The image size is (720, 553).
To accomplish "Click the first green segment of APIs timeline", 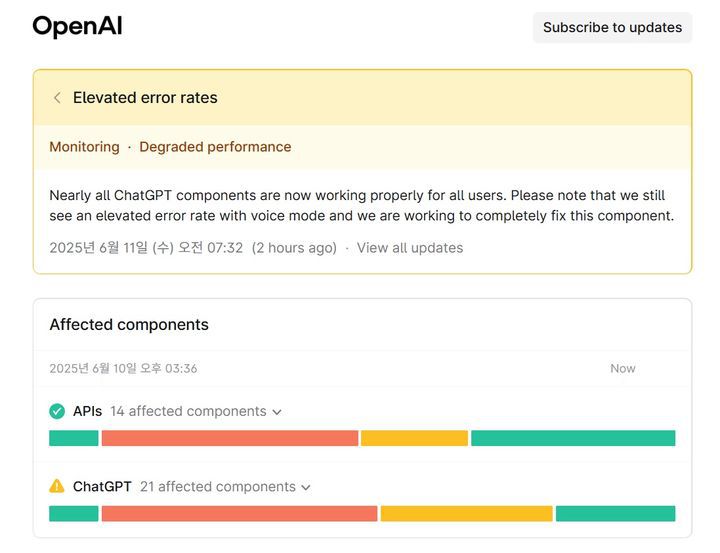I will coord(74,438).
